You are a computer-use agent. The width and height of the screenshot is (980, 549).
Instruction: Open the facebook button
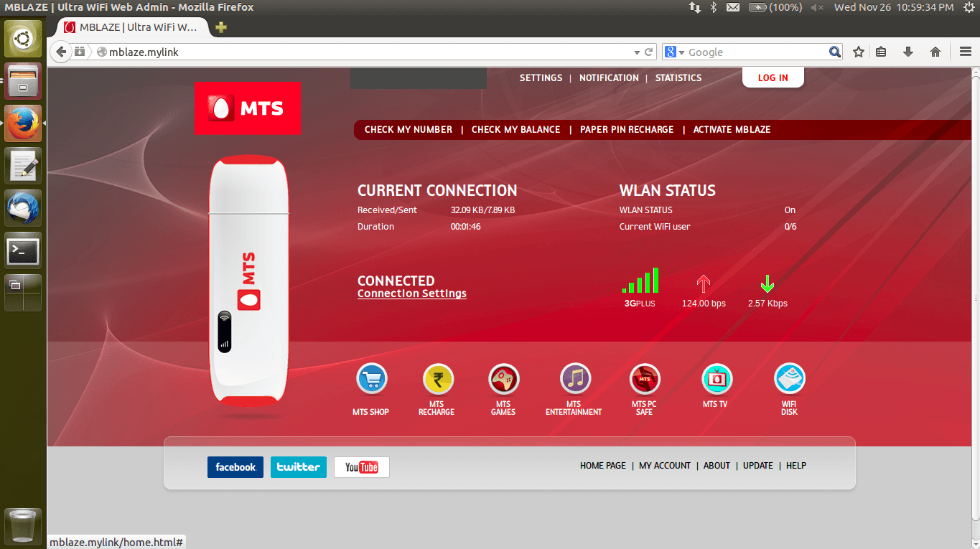235,467
